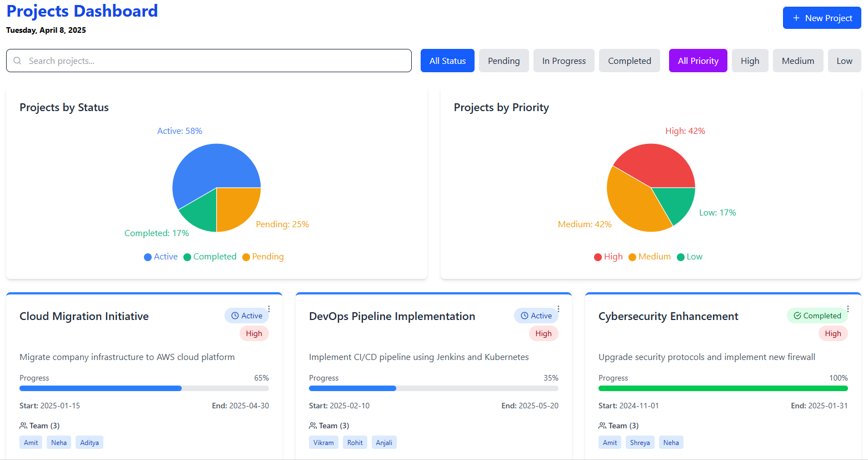This screenshot has height=460, width=868.
Task: Click the clock icon on Cloud Migration's Active badge
Action: coord(236,315)
